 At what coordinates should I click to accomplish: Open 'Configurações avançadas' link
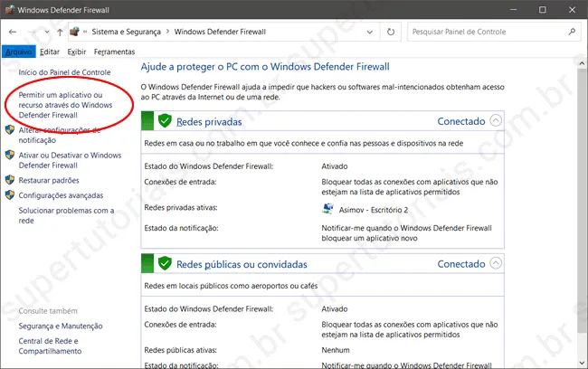tap(61, 195)
